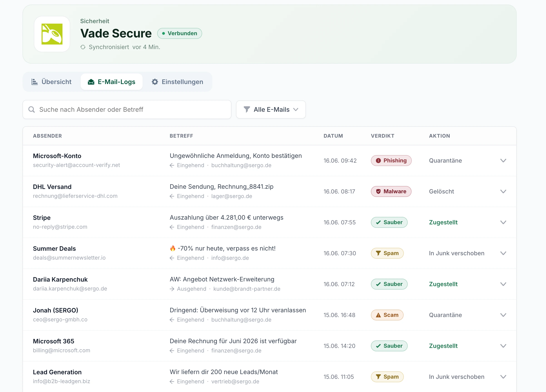Focus the Absender oder Betreff search field
The height and width of the screenshot is (392, 546).
coord(127,109)
